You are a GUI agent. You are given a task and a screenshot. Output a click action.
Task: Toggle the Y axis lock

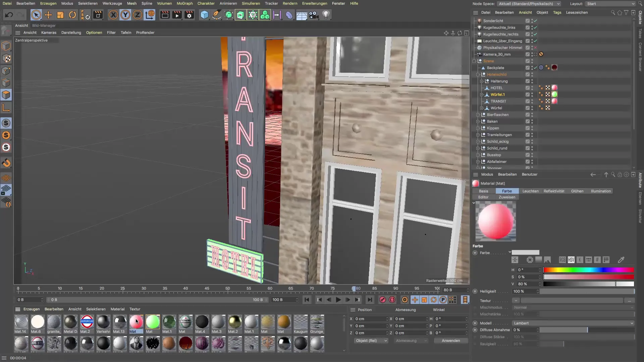click(x=125, y=15)
